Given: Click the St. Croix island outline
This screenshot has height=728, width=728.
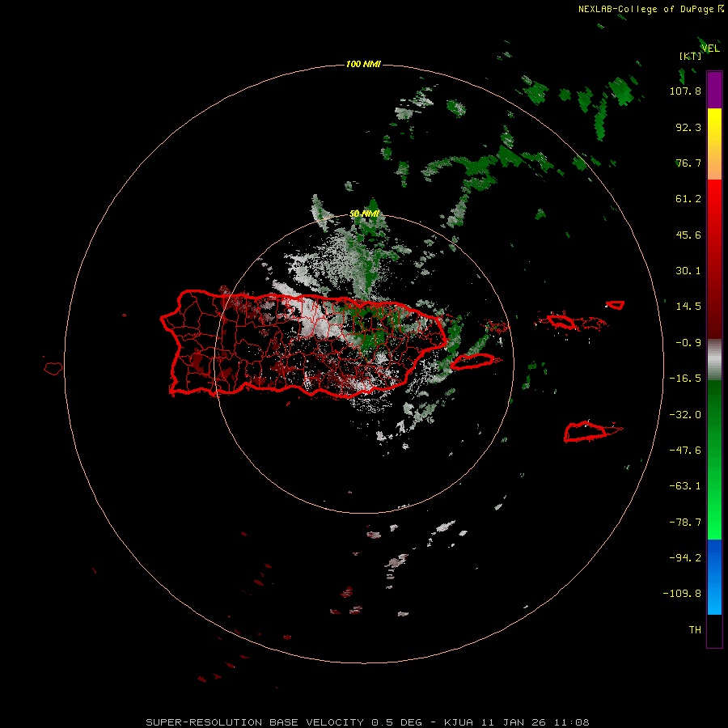Looking at the screenshot, I should coord(586,432).
